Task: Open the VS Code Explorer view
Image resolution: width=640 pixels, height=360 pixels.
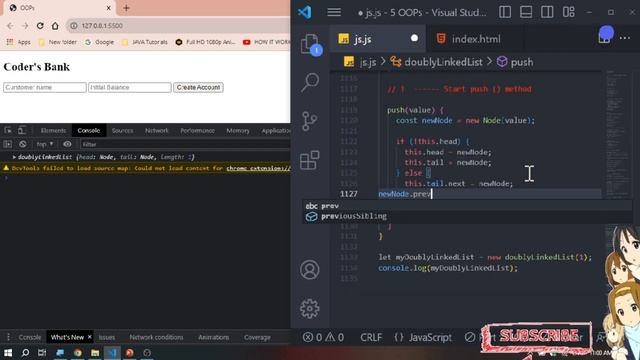Action: coord(310,44)
